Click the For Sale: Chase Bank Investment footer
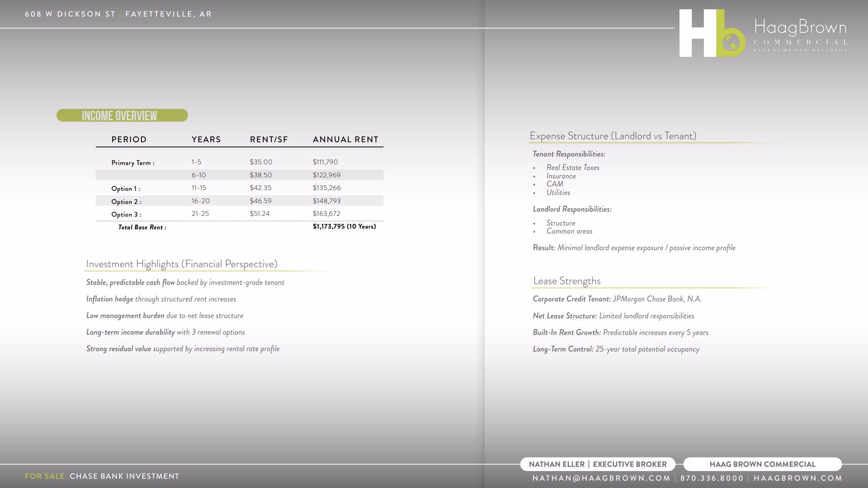This screenshot has height=488, width=868. click(x=102, y=476)
